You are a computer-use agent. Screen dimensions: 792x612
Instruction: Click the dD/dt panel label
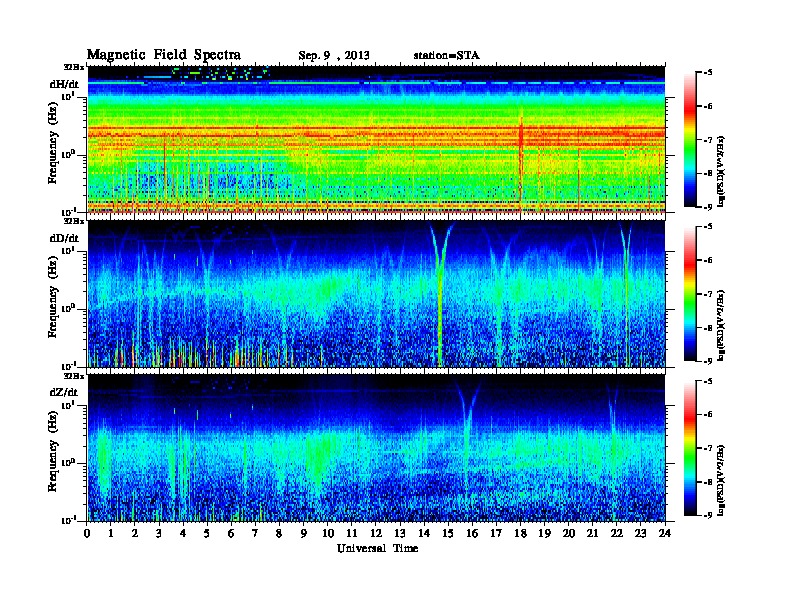[64, 238]
